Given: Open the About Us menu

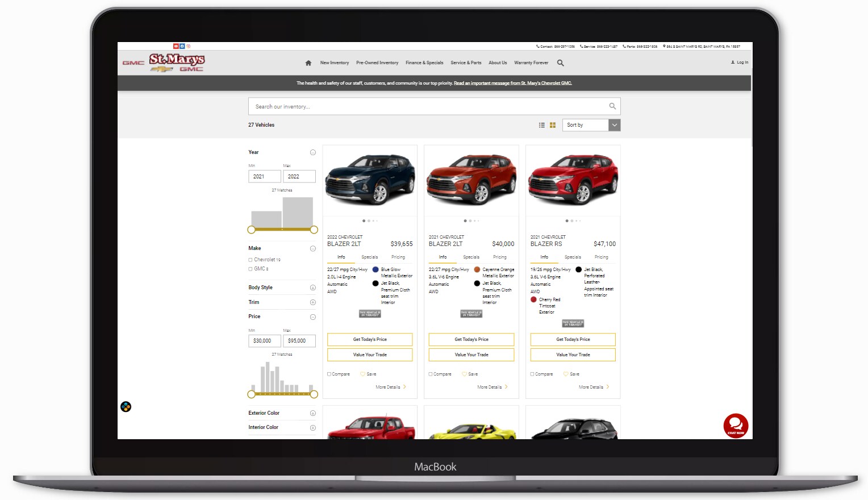Looking at the screenshot, I should click(x=498, y=63).
